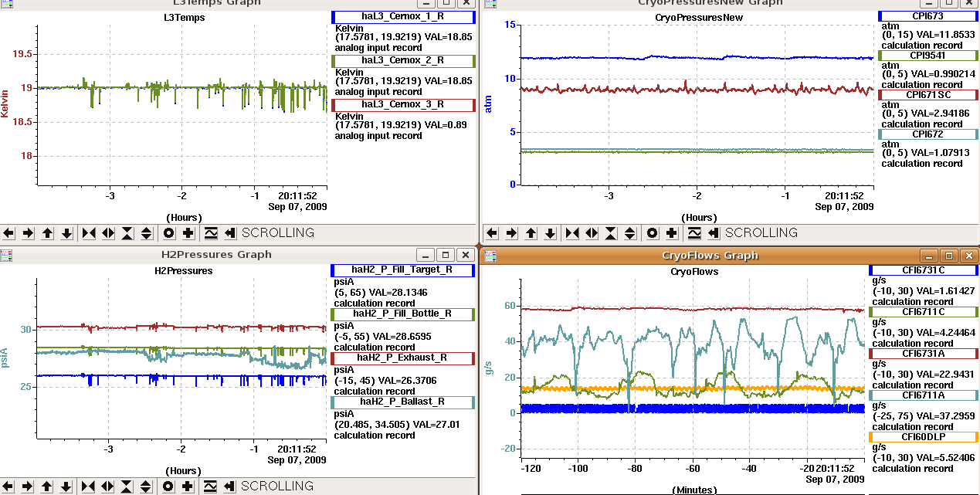980x495 pixels.
Task: Click vertical compress icon under CryoPressuresNew graph
Action: (610, 232)
